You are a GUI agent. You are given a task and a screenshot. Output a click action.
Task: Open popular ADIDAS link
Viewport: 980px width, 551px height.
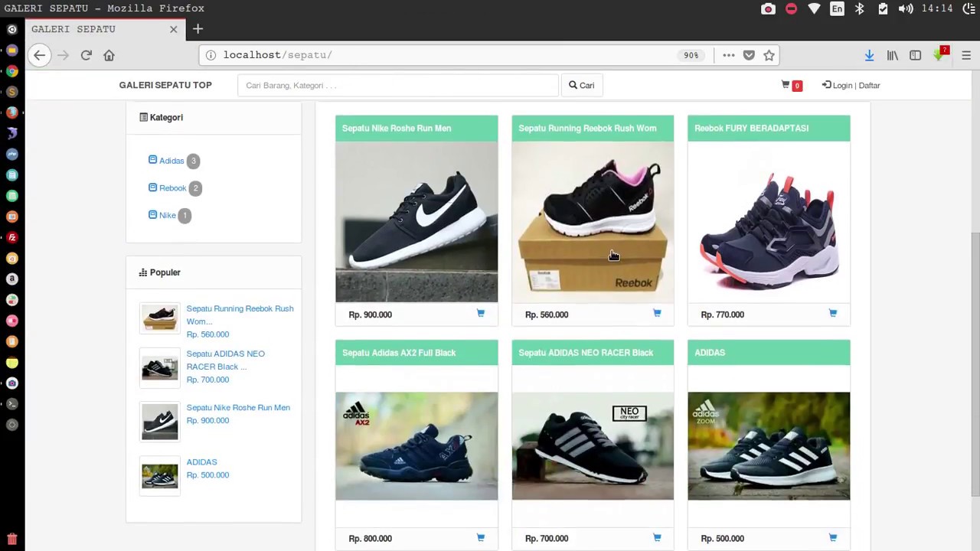click(x=201, y=461)
